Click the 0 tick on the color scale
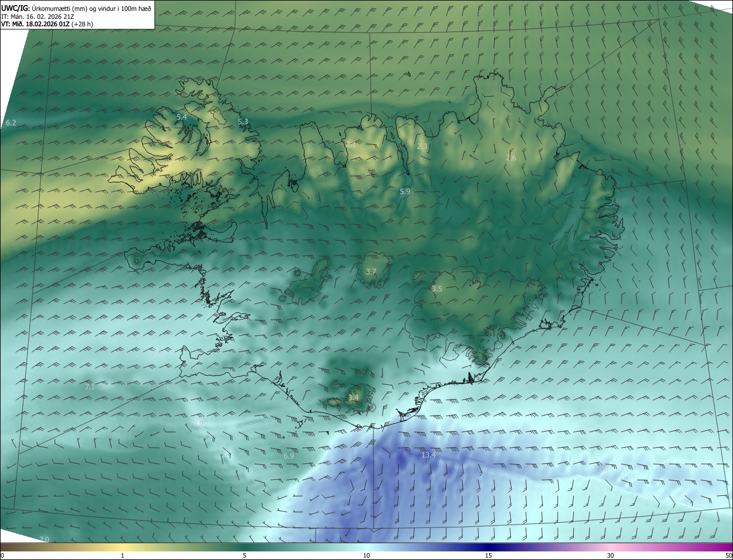The width and height of the screenshot is (733, 560). [2, 555]
